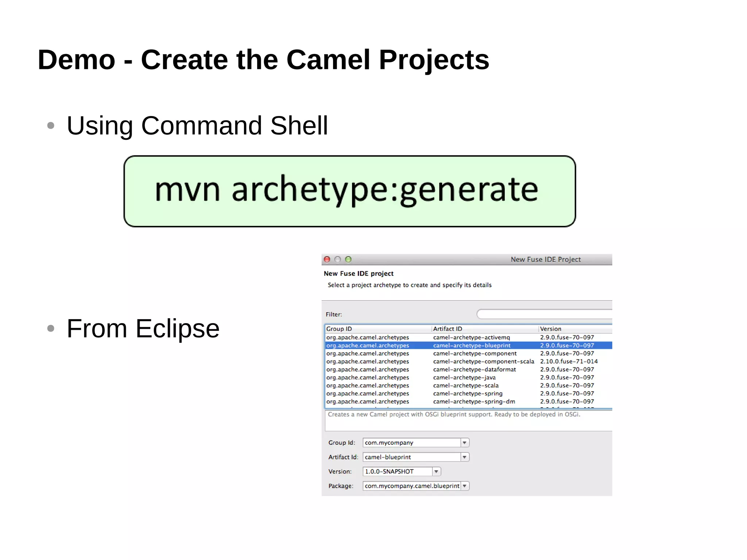This screenshot has width=747, height=560.
Task: Expand the Version dropdown arrow
Action: [x=436, y=472]
